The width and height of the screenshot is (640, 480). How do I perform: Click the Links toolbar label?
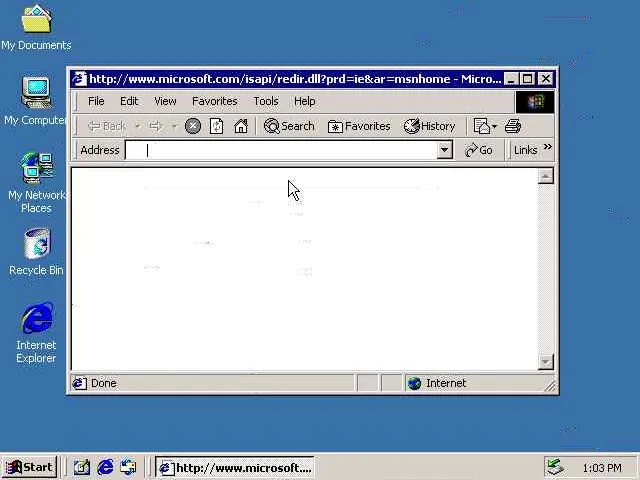click(x=525, y=150)
